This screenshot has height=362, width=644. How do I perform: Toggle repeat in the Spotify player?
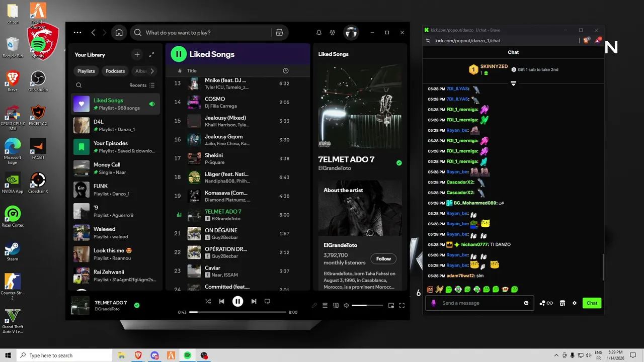(267, 301)
